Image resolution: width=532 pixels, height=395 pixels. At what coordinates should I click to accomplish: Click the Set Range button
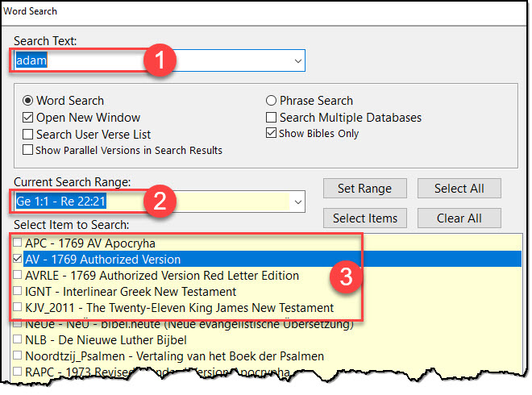(364, 189)
